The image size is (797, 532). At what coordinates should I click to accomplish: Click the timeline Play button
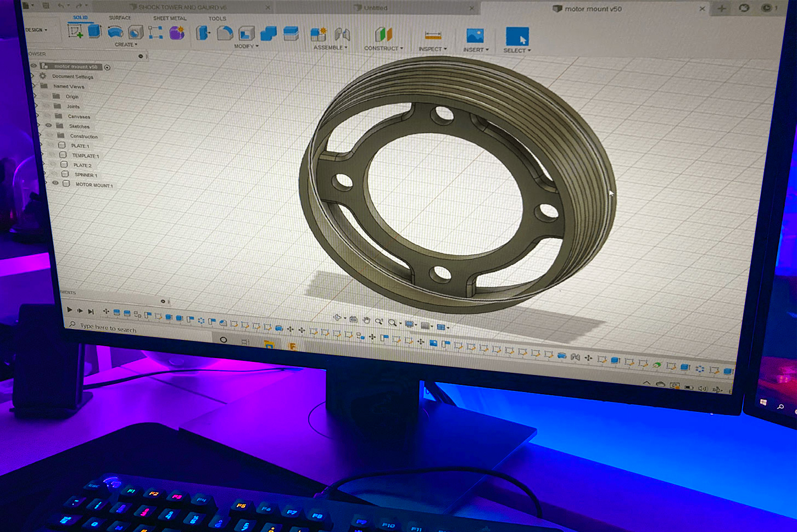click(x=70, y=310)
